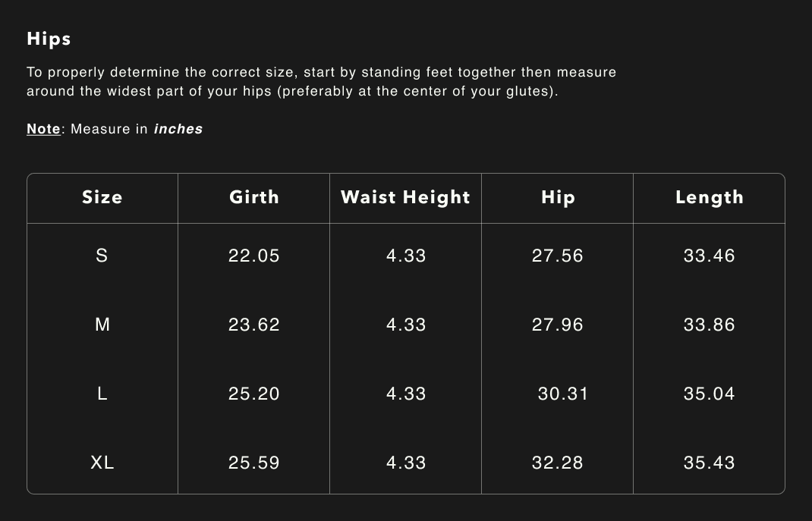Select the girth value 25.59
The height and width of the screenshot is (521, 812).
pos(254,463)
